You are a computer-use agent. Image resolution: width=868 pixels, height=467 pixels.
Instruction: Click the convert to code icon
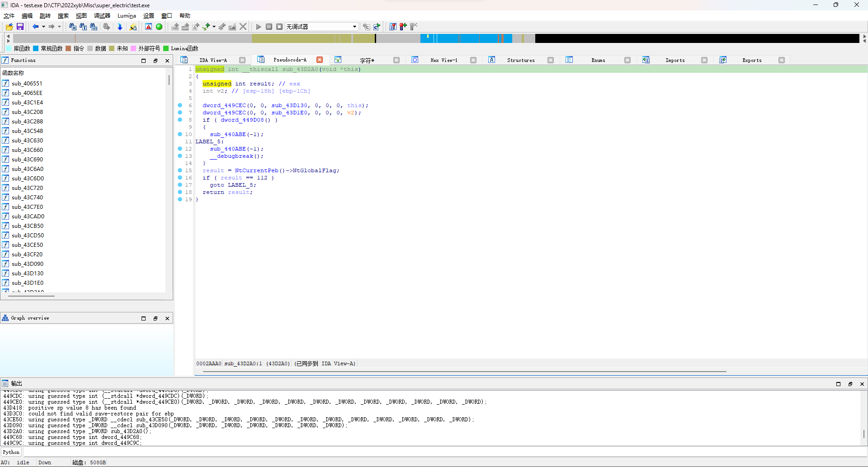click(175, 27)
